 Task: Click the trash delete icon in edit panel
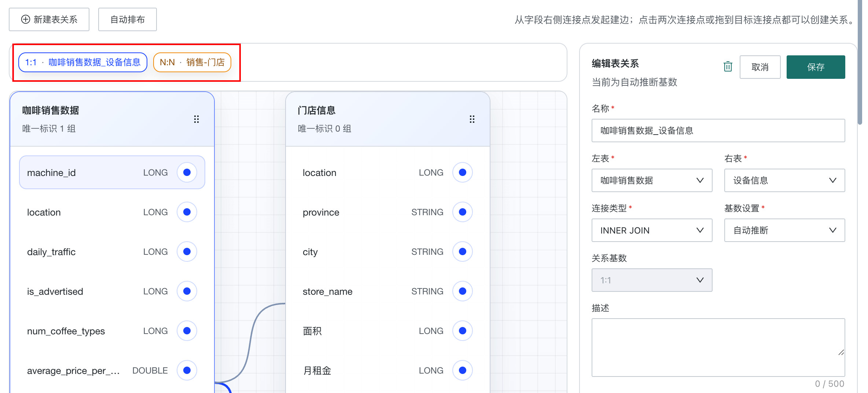pos(728,67)
